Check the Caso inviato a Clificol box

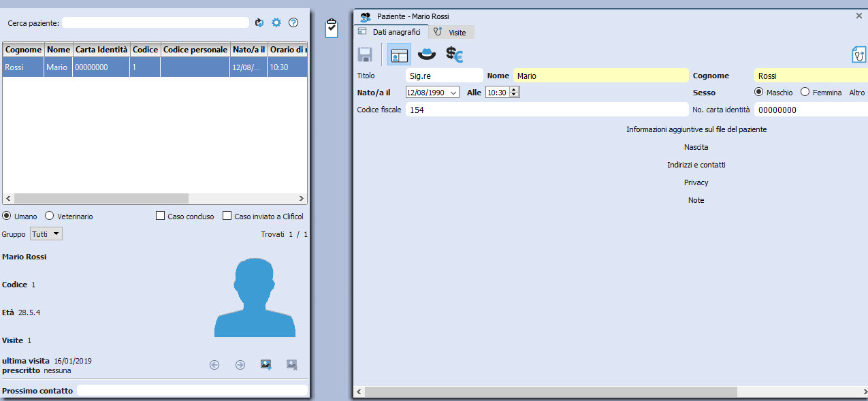[x=227, y=216]
